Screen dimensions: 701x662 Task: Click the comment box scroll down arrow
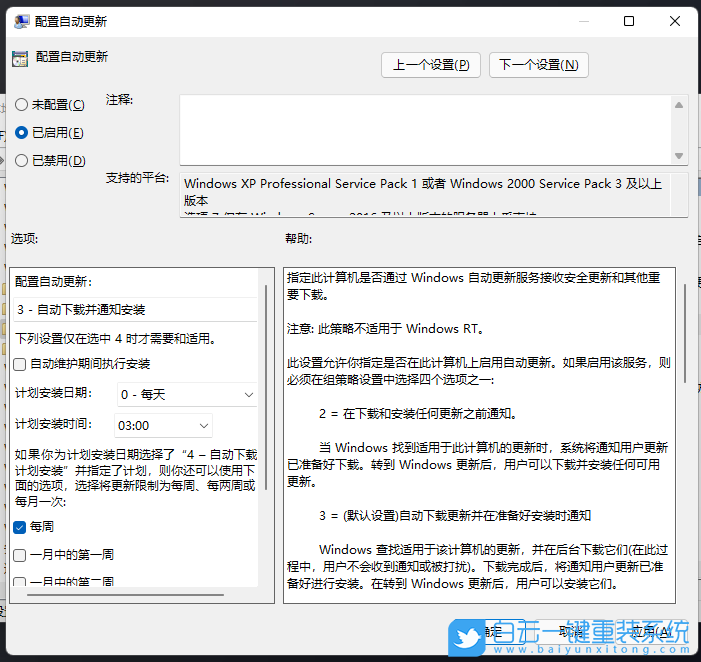tap(679, 156)
